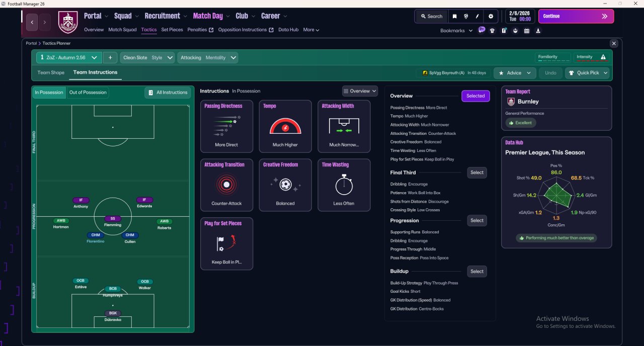Open the Attacking Transition instruction card
Viewport: 644px width, 346px height.
226,185
